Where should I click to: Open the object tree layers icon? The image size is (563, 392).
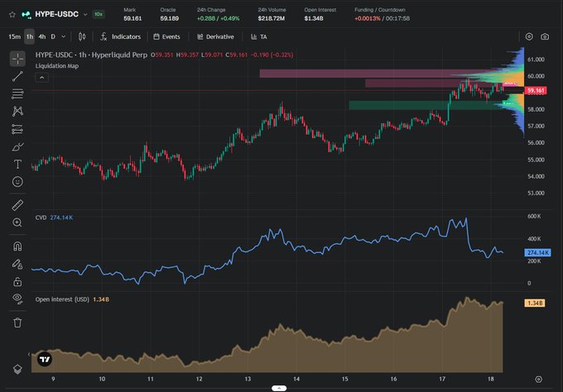(17, 369)
